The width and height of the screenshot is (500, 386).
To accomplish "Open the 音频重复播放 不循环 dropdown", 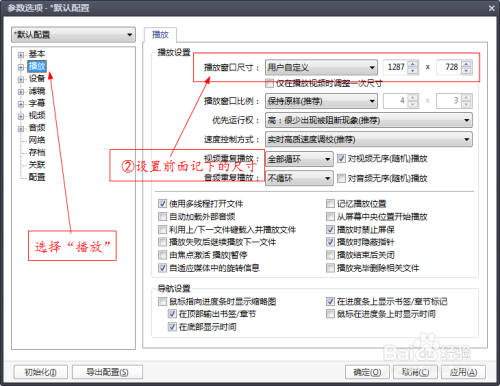I will point(299,179).
